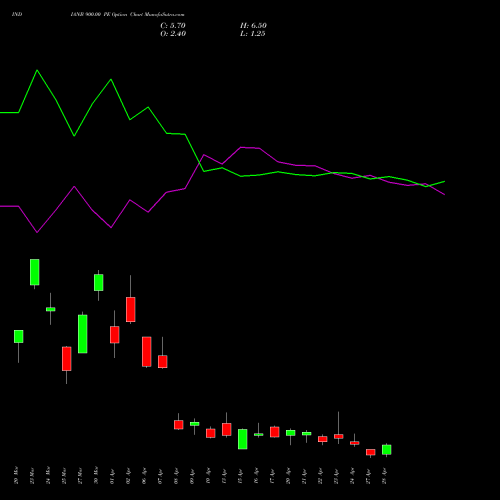Select the large green candle for 15 Apr
Screen dimensions: 500x500
pos(243,439)
